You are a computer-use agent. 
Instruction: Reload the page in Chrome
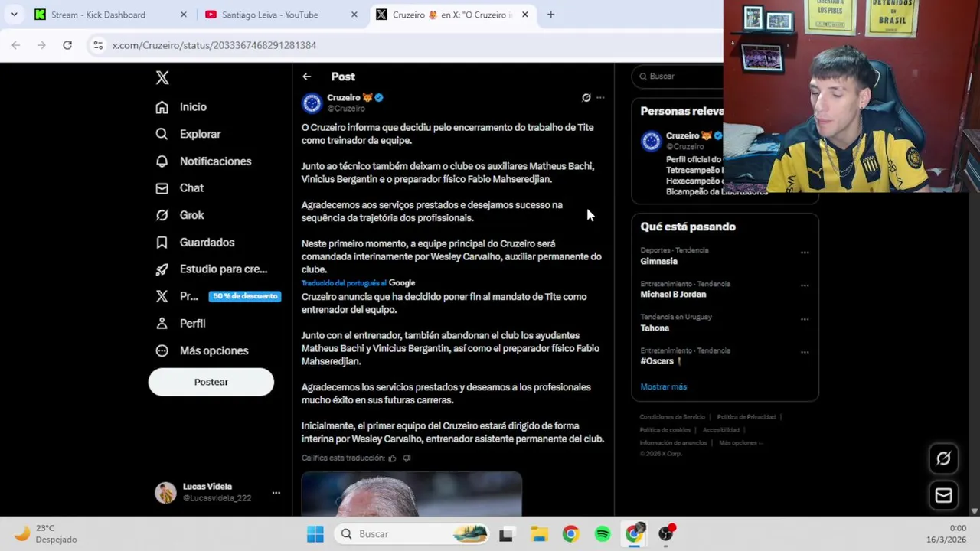[67, 45]
